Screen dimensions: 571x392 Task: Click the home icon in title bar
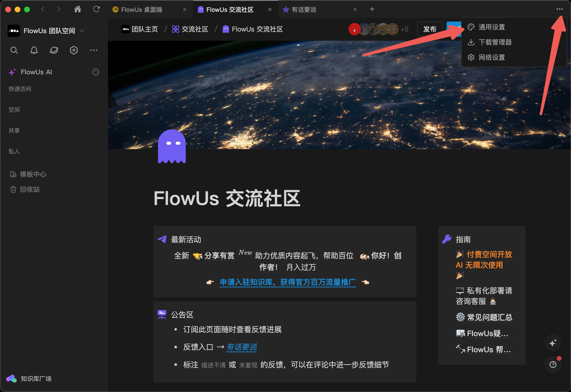pyautogui.click(x=78, y=9)
